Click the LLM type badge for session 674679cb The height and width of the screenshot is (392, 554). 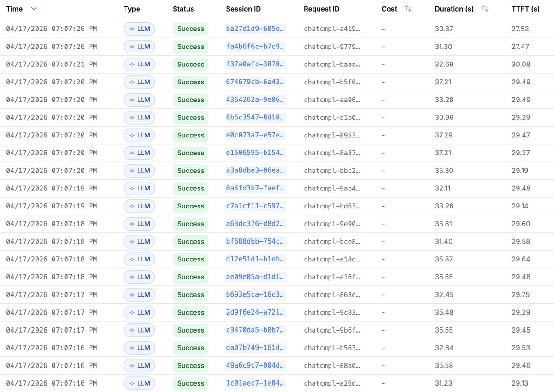click(x=139, y=82)
